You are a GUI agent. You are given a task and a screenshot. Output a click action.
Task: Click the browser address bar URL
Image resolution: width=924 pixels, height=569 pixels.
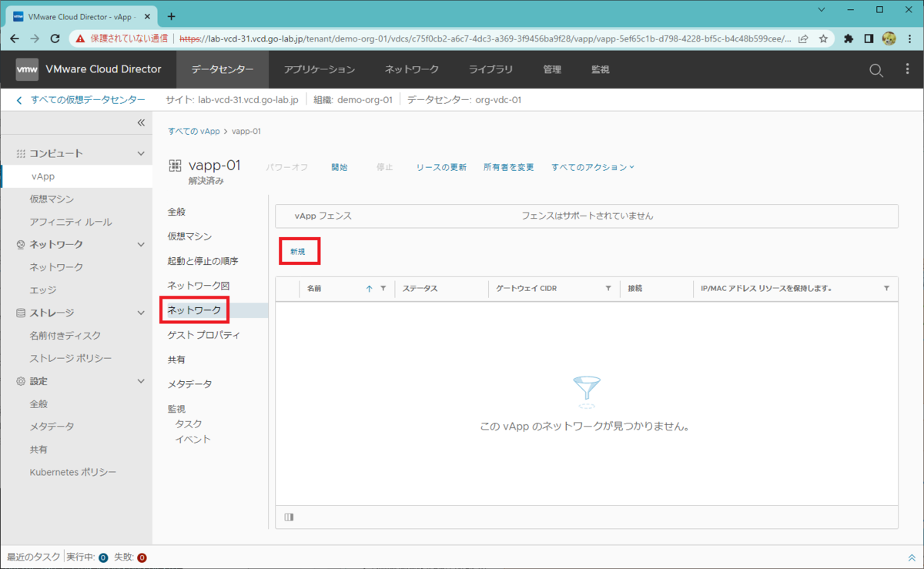[x=485, y=38]
